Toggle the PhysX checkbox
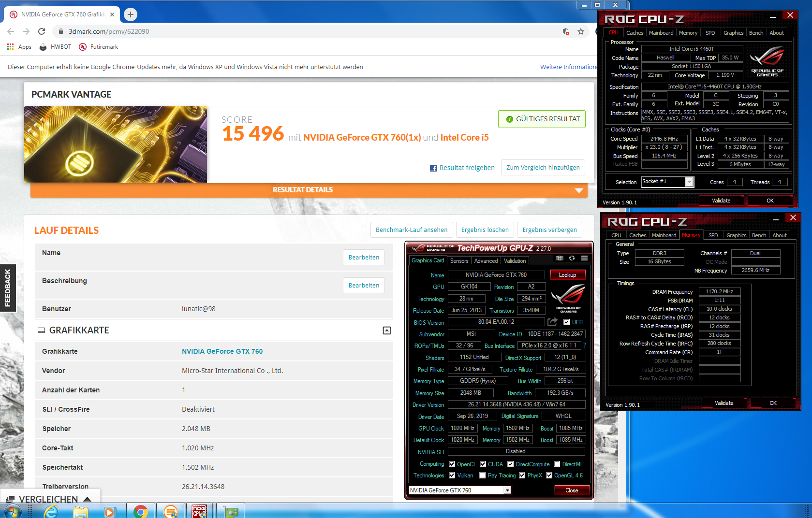Screen dimensions: 812x518 coord(522,475)
